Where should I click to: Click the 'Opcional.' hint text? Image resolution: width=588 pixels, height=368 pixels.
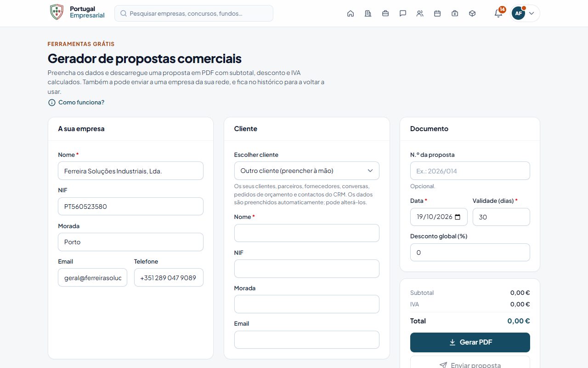click(x=423, y=186)
